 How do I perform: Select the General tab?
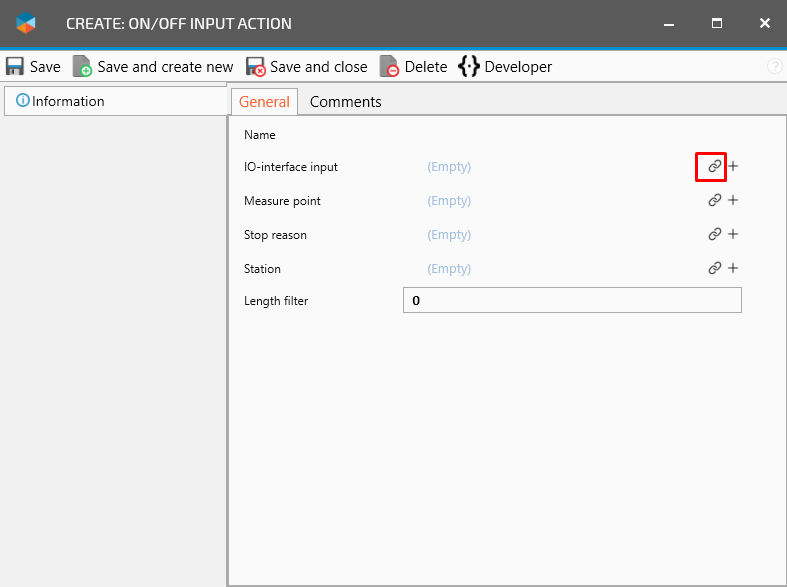point(264,102)
